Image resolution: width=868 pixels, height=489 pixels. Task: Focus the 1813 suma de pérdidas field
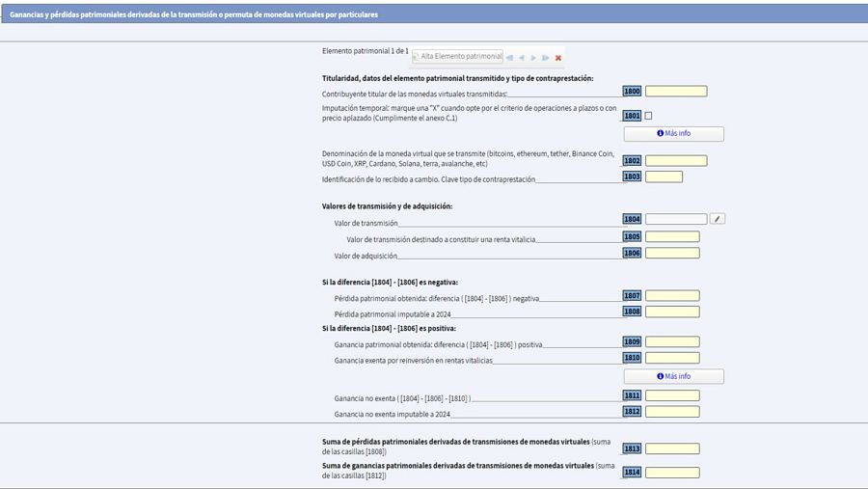(x=672, y=448)
